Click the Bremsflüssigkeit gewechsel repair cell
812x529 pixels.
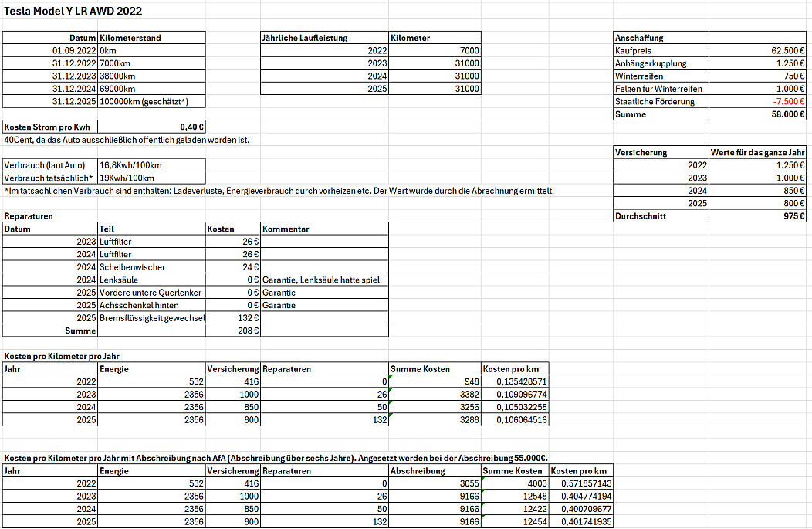coord(151,318)
